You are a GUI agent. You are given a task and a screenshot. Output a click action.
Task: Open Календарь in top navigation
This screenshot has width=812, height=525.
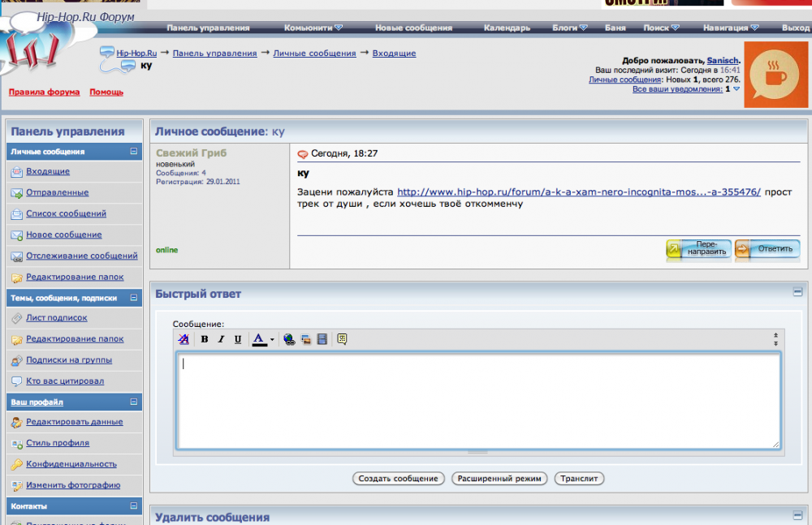(507, 28)
